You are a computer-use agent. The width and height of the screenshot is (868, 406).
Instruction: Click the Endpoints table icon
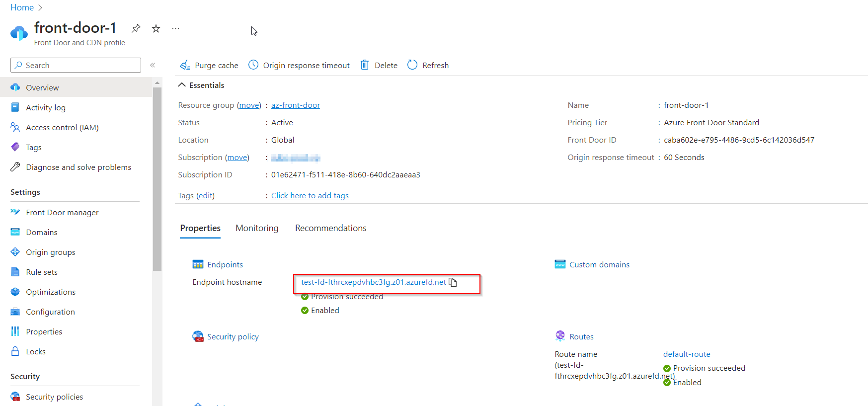click(198, 264)
